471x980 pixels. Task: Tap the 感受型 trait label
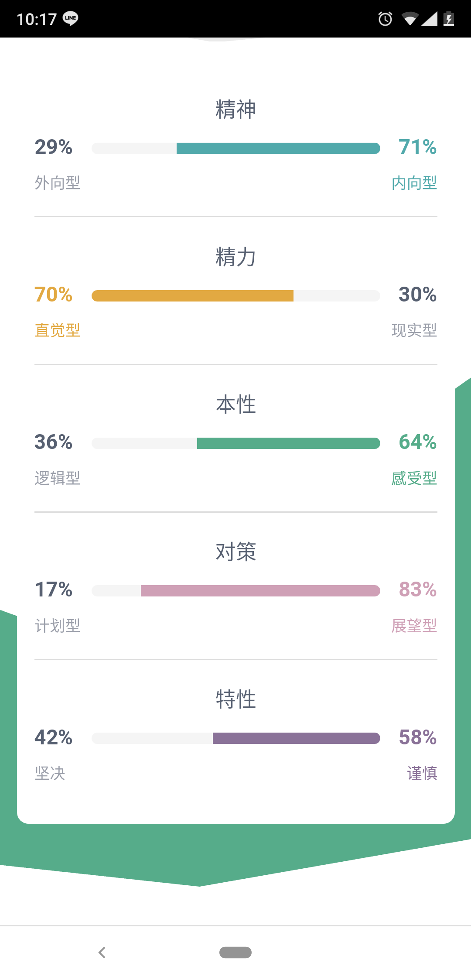coord(414,478)
